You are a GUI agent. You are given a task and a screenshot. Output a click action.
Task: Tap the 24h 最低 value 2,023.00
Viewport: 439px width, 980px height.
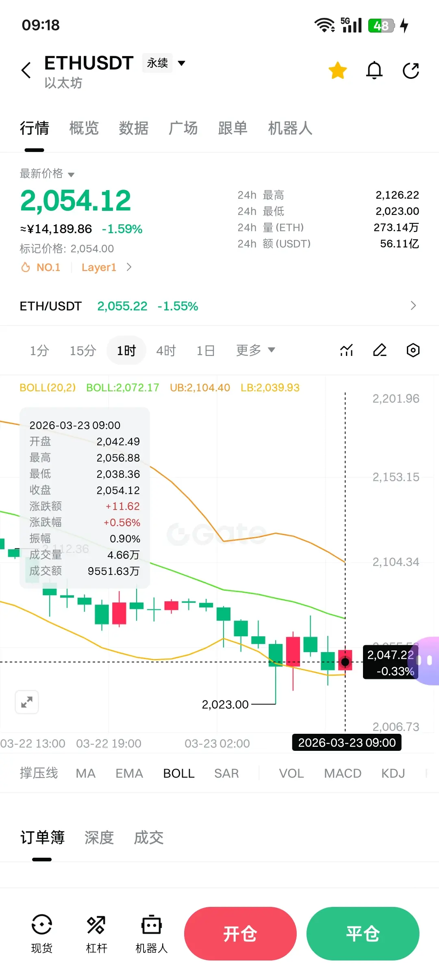(x=397, y=211)
